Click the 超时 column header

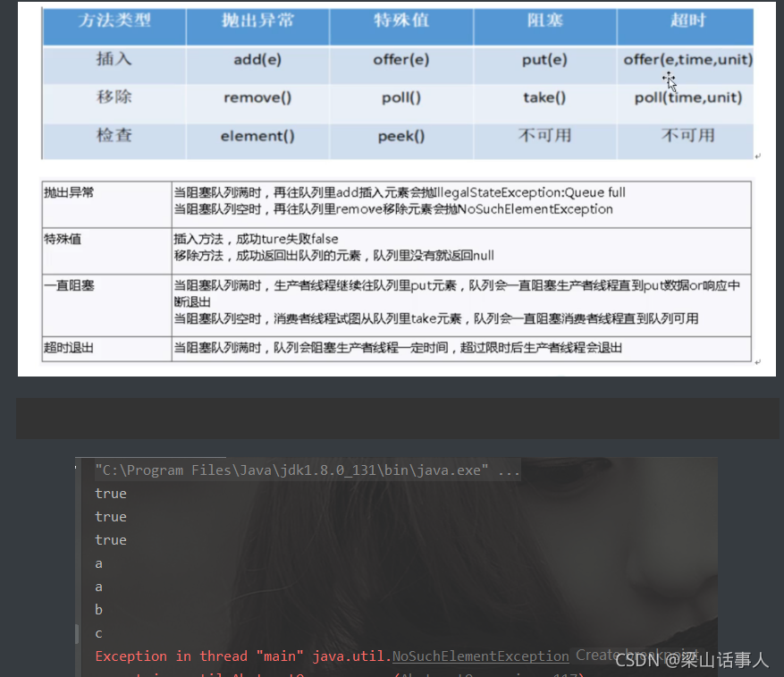[x=687, y=21]
